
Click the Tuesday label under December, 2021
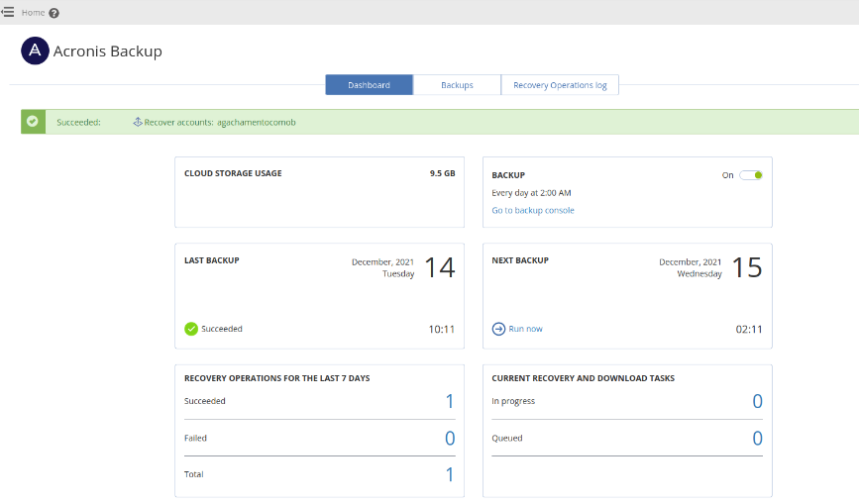(x=398, y=273)
